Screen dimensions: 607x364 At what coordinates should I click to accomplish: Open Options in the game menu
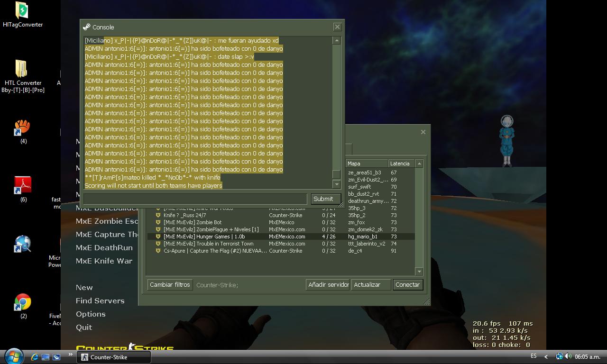coord(91,314)
